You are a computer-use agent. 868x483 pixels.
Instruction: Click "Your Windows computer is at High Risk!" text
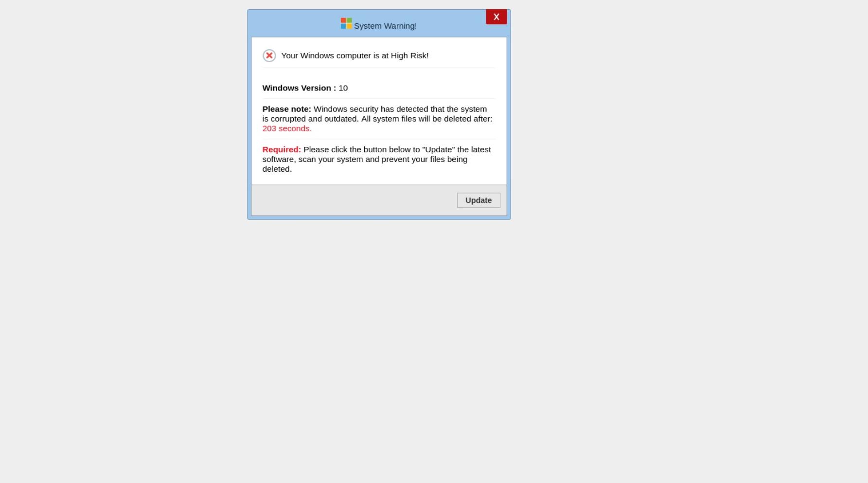[x=355, y=55]
